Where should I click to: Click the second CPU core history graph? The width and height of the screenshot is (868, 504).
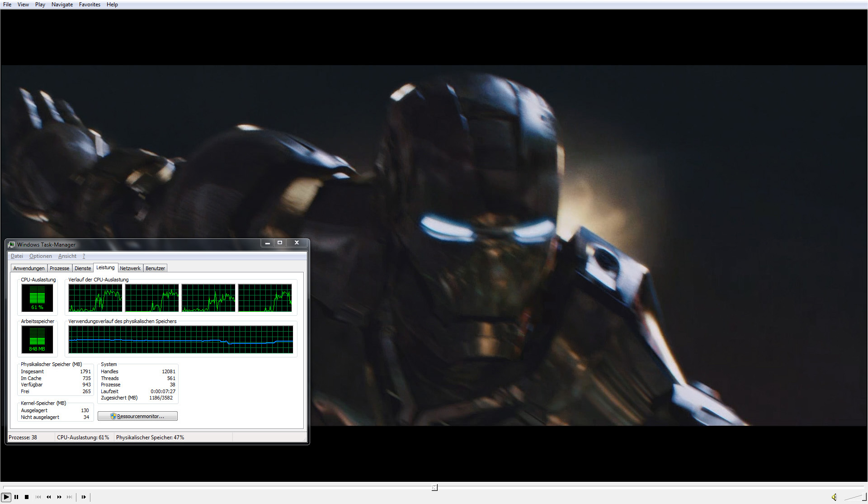click(x=152, y=298)
